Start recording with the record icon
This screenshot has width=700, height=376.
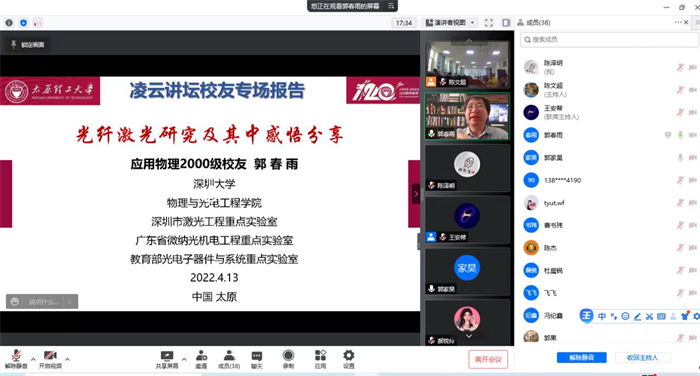click(288, 355)
